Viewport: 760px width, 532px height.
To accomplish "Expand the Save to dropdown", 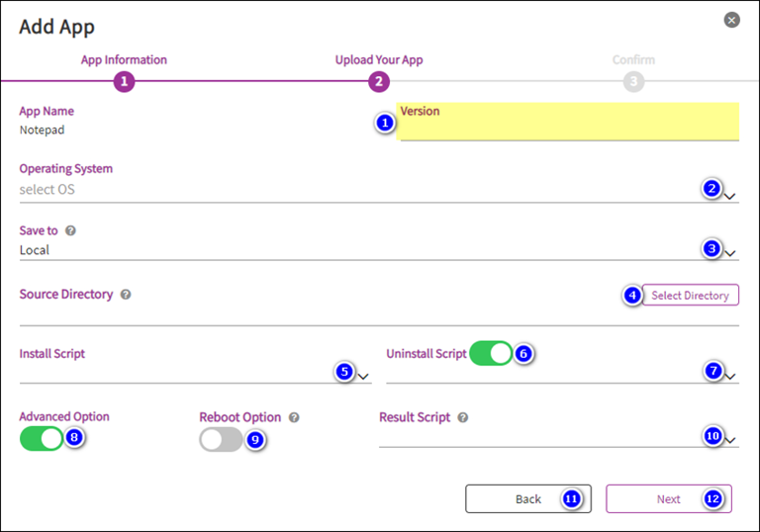I will pos(730,253).
